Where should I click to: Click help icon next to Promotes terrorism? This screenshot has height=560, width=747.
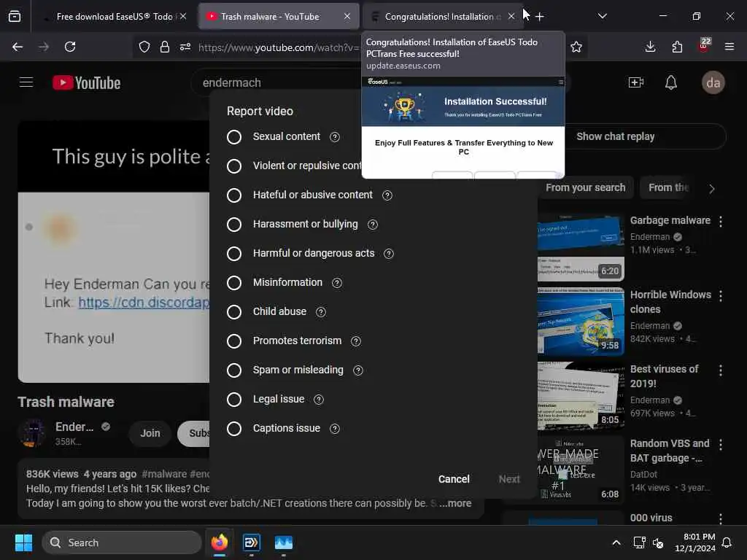pos(356,341)
